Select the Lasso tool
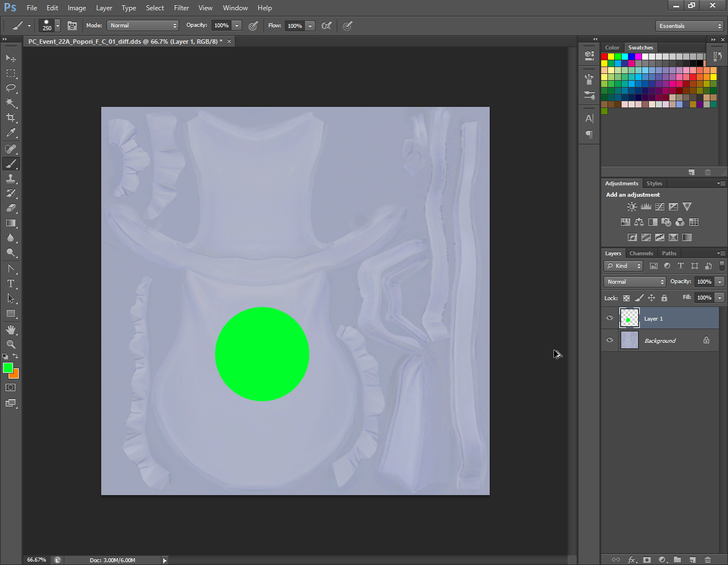This screenshot has height=565, width=728. [11, 88]
